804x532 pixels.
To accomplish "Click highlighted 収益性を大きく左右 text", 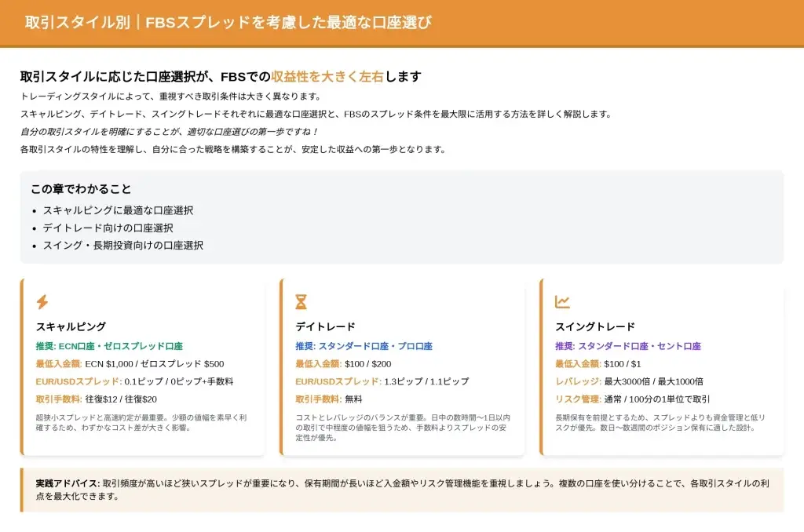I will [x=327, y=76].
